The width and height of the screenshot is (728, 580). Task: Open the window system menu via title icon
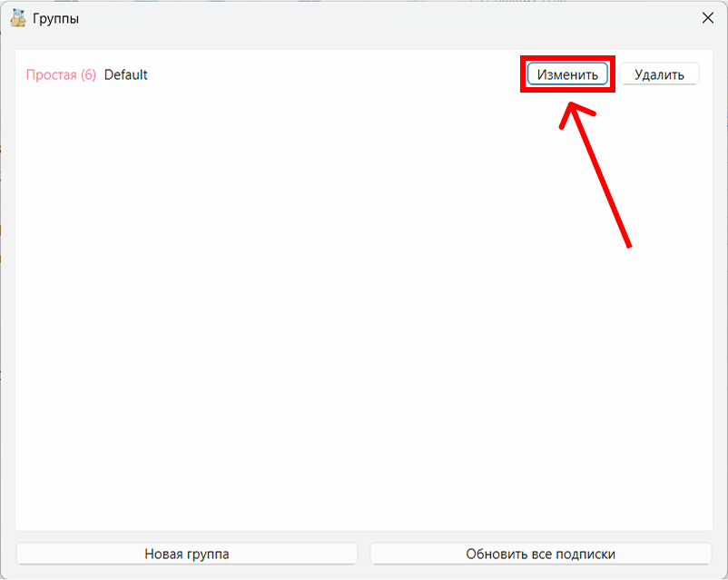click(17, 18)
